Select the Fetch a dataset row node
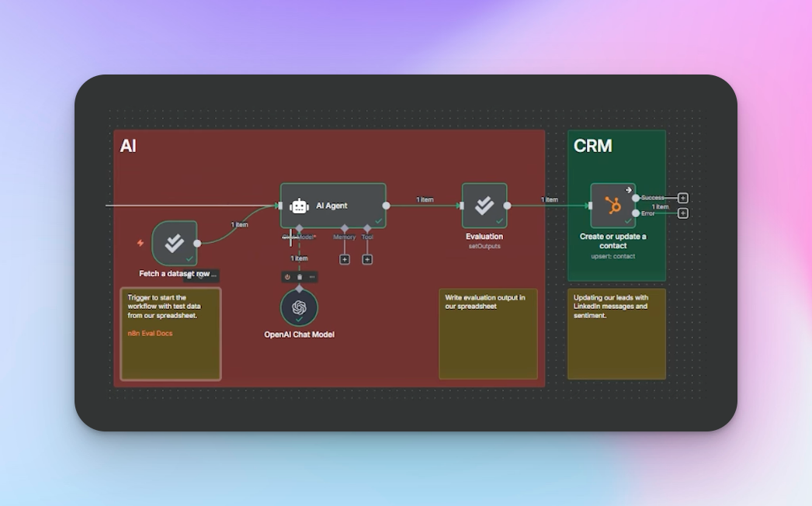 [x=175, y=243]
